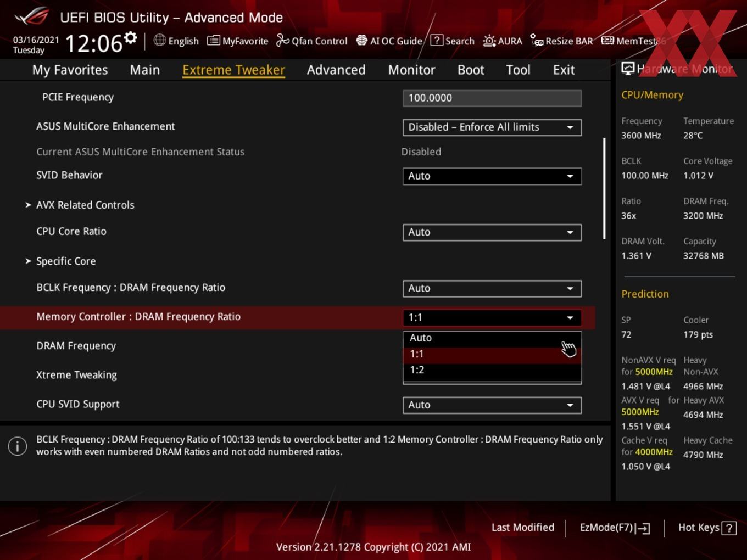Open the SVID Behavior dropdown
This screenshot has width=747, height=560.
click(x=492, y=176)
